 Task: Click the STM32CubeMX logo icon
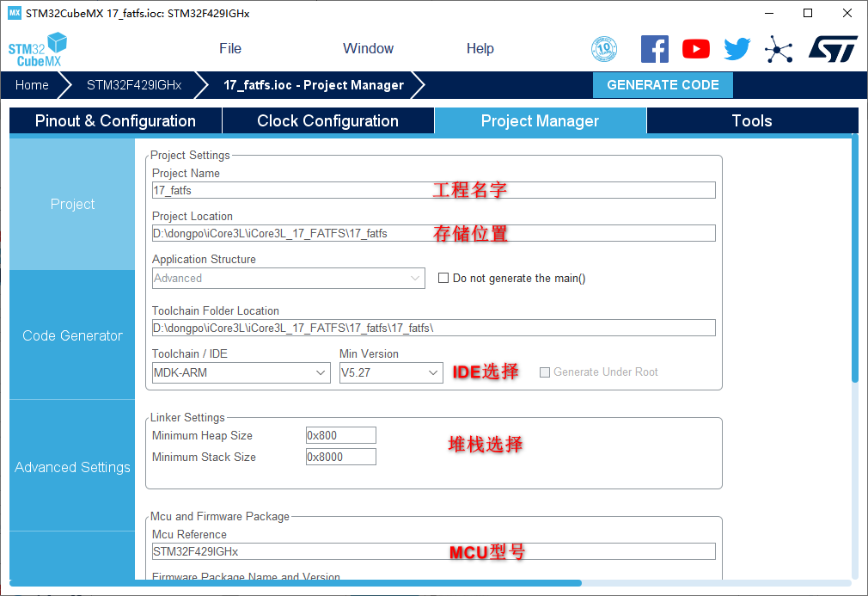point(38,50)
